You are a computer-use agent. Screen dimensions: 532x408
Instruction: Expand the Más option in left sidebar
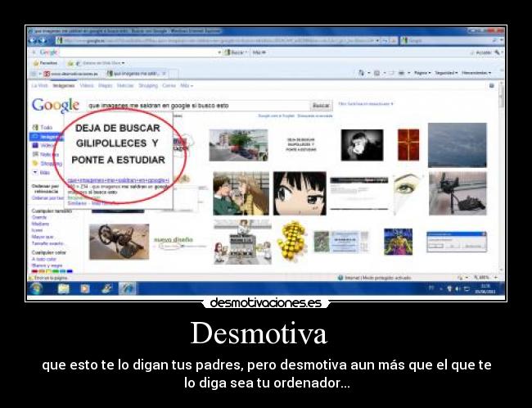click(42, 173)
